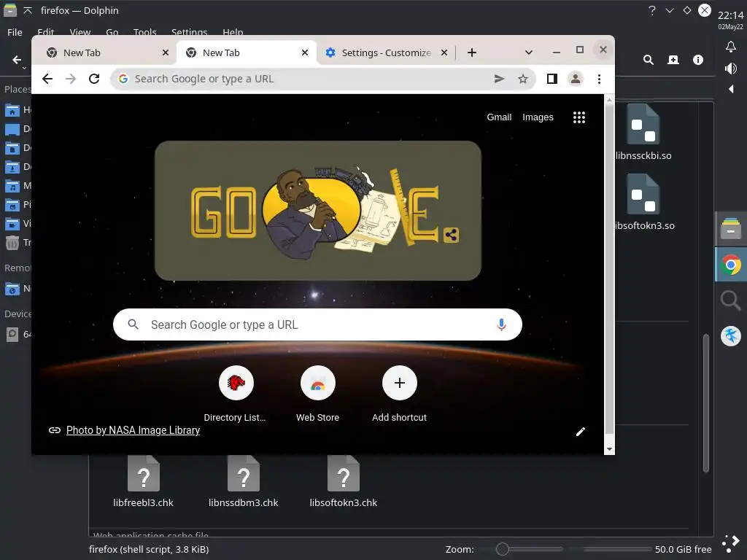This screenshot has height=560, width=747.
Task: Open Chrome three-dot menu
Action: pyautogui.click(x=599, y=79)
